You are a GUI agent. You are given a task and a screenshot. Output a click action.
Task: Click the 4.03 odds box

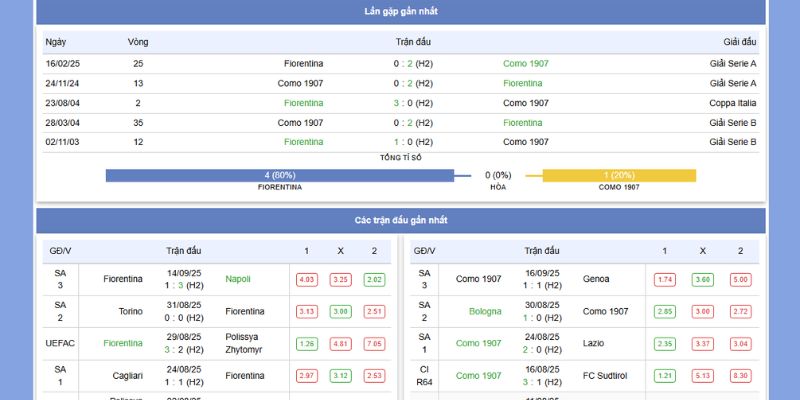(307, 280)
